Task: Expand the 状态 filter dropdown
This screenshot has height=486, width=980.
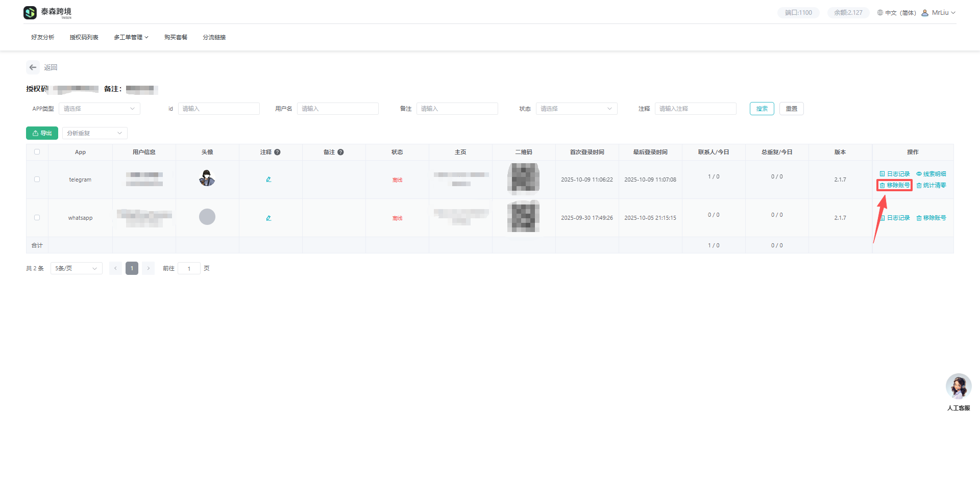Action: click(576, 109)
